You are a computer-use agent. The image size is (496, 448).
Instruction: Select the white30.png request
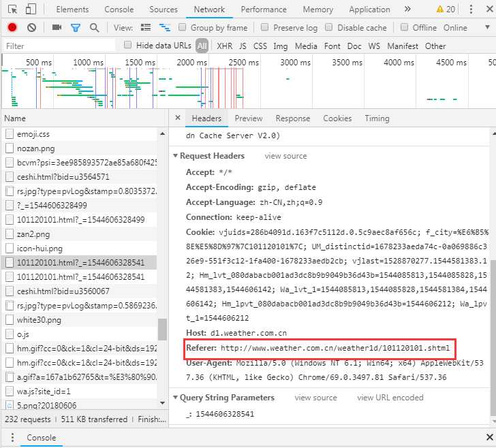pos(80,319)
